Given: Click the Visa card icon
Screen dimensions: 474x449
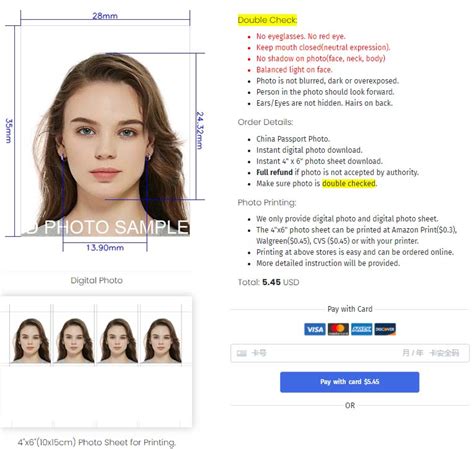Looking at the screenshot, I should [x=315, y=329].
